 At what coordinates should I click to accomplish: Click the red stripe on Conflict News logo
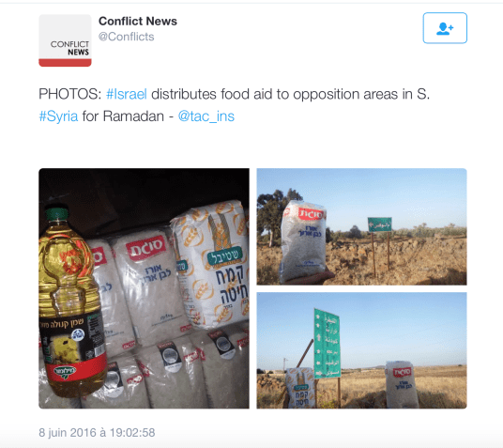click(x=65, y=63)
